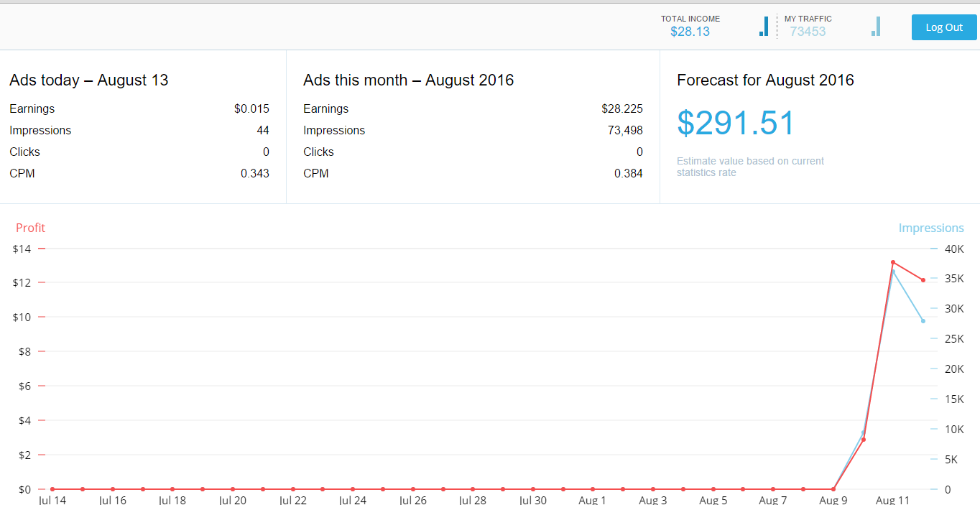Click the 73,498 monthly impressions value
Viewport: 980px width, 505px height.
(x=625, y=131)
